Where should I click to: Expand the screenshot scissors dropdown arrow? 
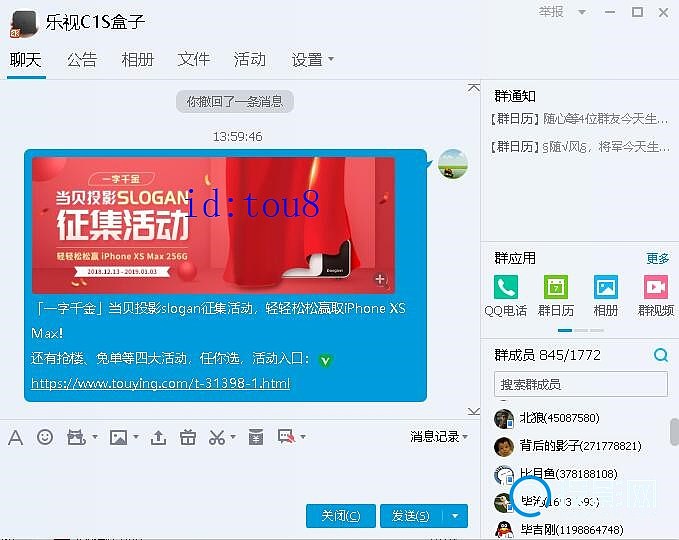point(233,437)
